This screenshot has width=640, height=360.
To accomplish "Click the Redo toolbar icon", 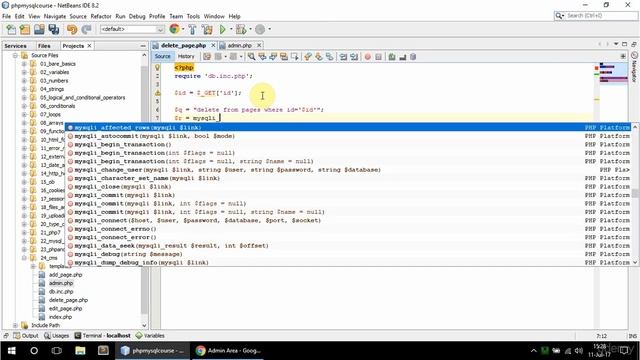I will click(86, 29).
